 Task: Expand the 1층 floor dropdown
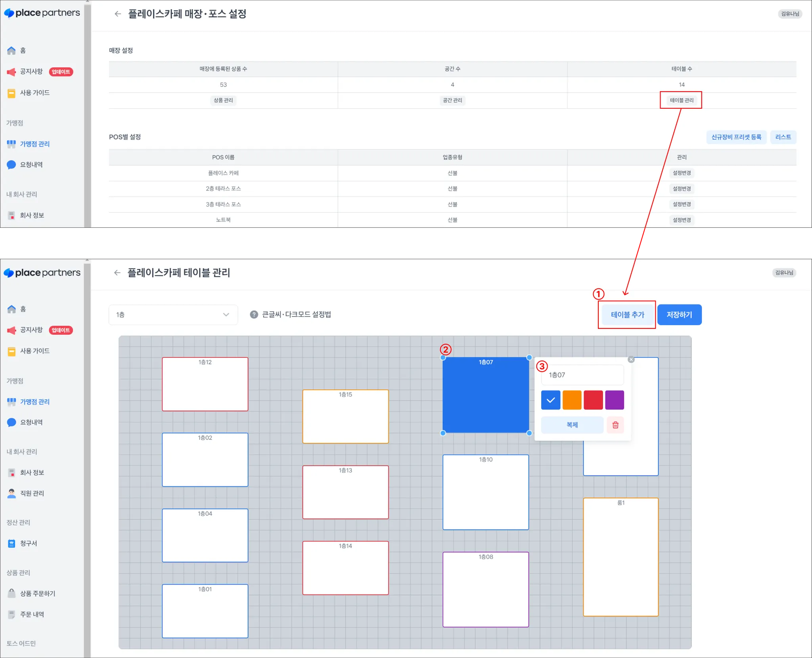pos(173,315)
